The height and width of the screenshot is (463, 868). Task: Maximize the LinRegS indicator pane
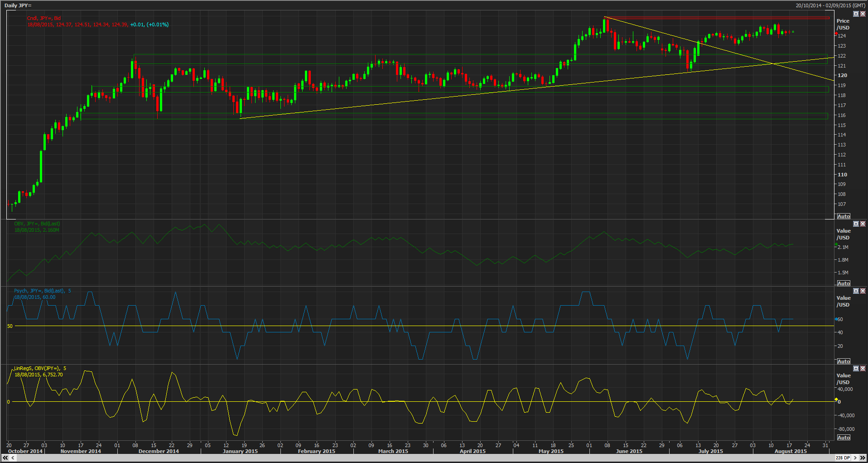point(856,369)
